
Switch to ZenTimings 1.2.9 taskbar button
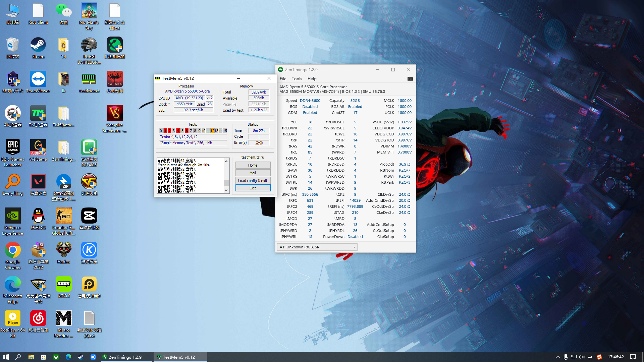point(127,357)
